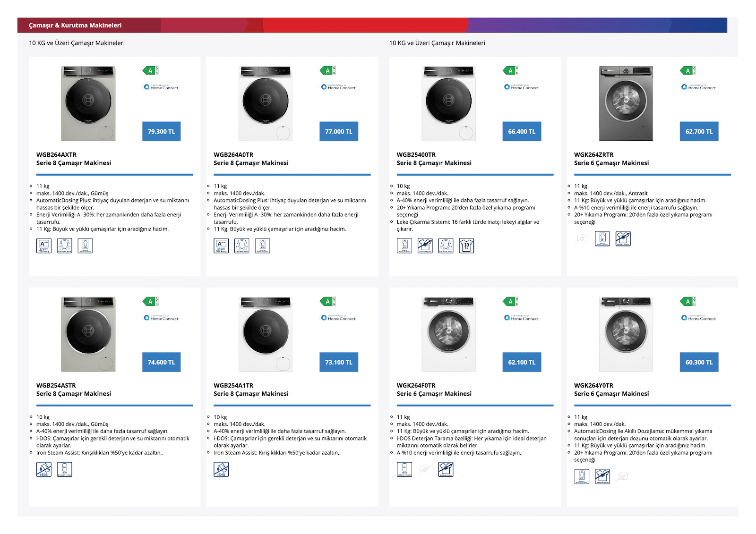756x534 pixels.
Task: Click 'Iron Steam Assist' line under WGB254ASTR
Action: (100, 453)
